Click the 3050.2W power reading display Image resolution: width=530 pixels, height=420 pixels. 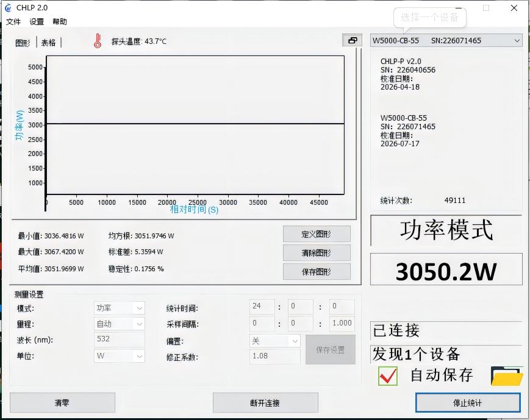[x=446, y=270]
